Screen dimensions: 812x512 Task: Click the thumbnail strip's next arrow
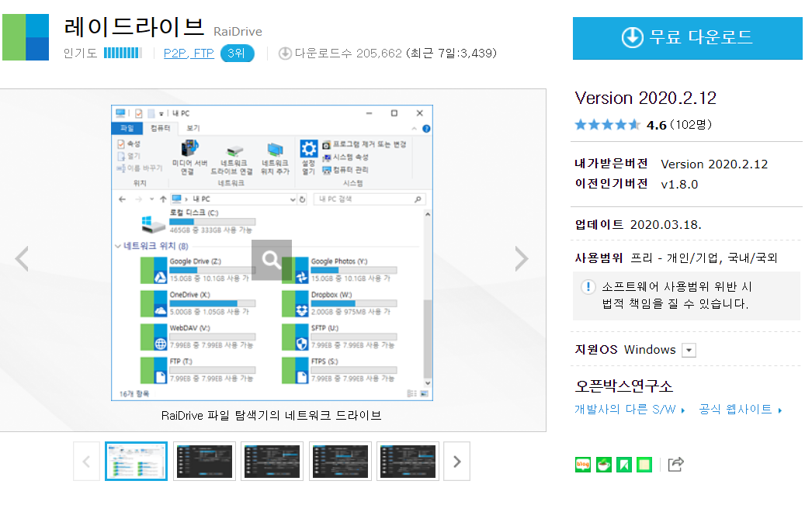point(456,462)
